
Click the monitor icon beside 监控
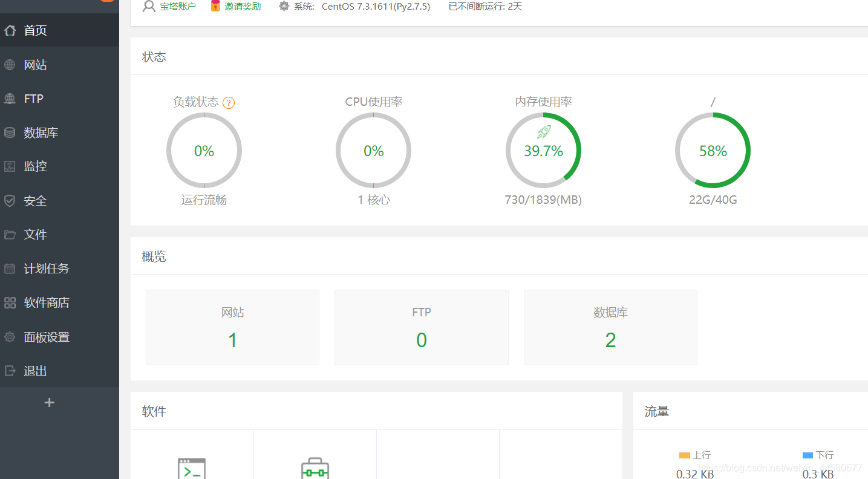10,166
